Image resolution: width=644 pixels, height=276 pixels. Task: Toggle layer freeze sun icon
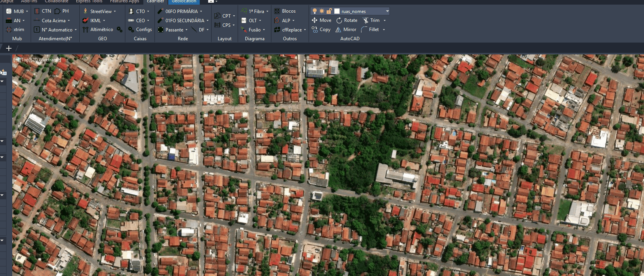322,11
